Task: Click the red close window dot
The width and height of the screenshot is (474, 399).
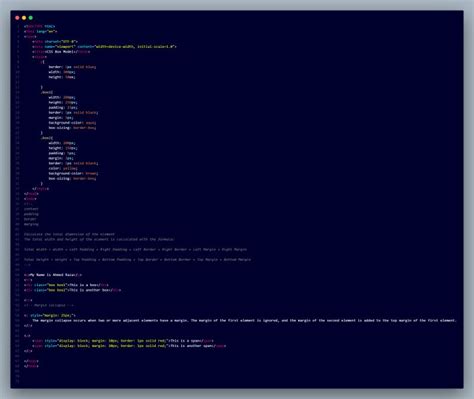Action: [x=17, y=18]
